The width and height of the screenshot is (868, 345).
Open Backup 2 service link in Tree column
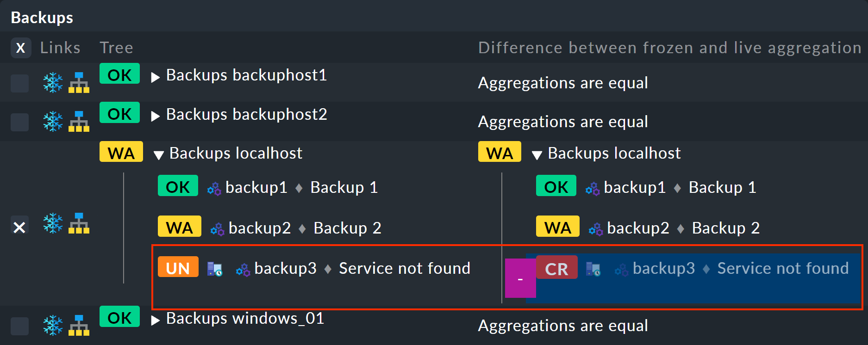click(347, 228)
